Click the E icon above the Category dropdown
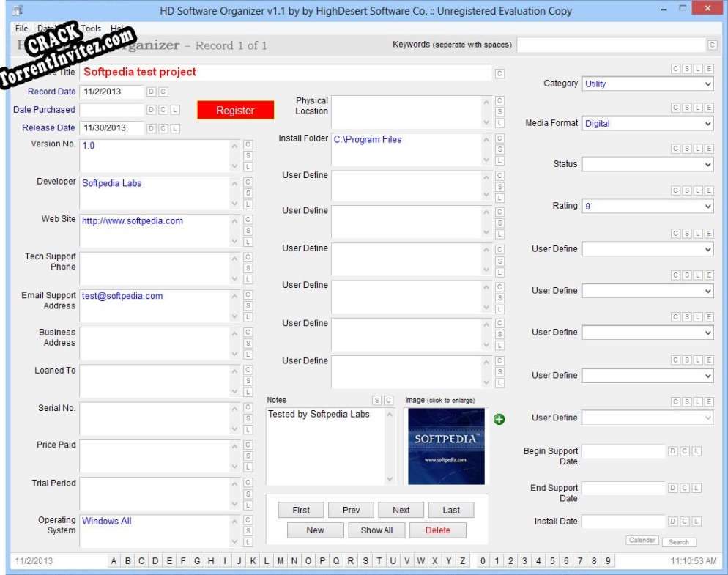The height and width of the screenshot is (575, 728). [709, 67]
